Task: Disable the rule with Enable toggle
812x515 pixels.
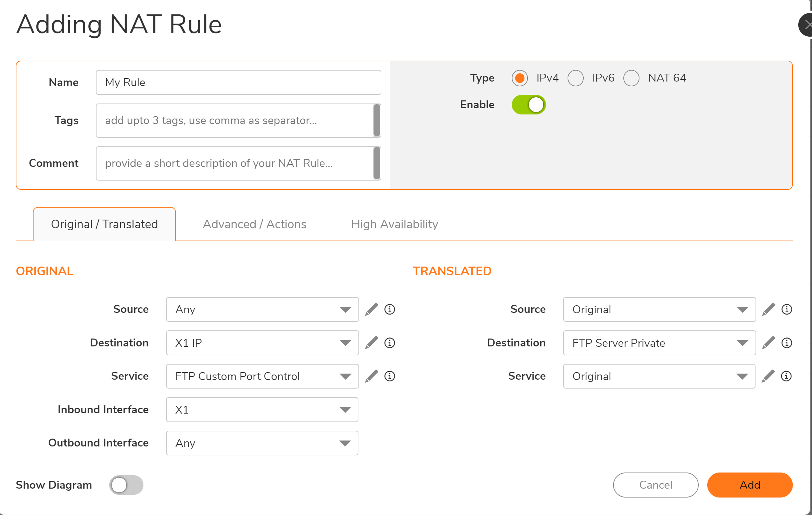Action: (529, 105)
